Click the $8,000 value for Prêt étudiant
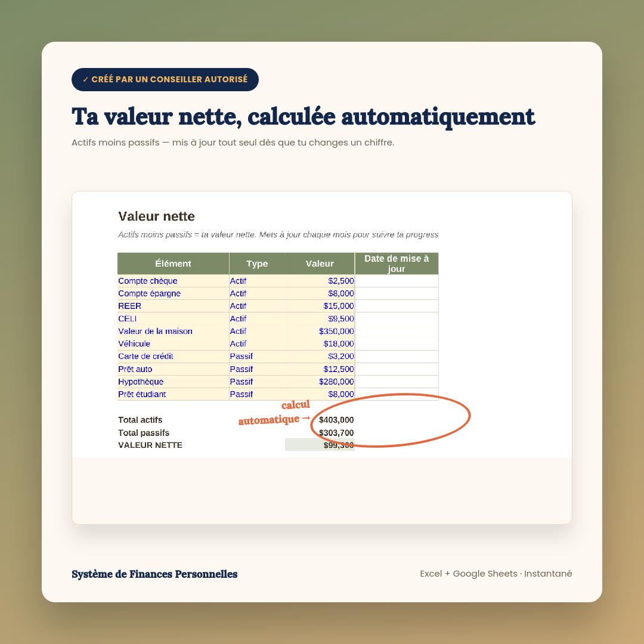Image resolution: width=644 pixels, height=644 pixels. tap(320, 394)
